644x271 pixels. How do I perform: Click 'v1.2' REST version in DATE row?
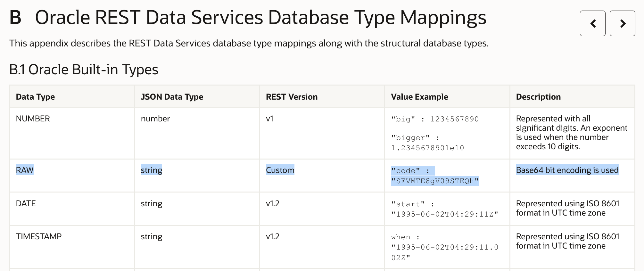click(x=273, y=203)
